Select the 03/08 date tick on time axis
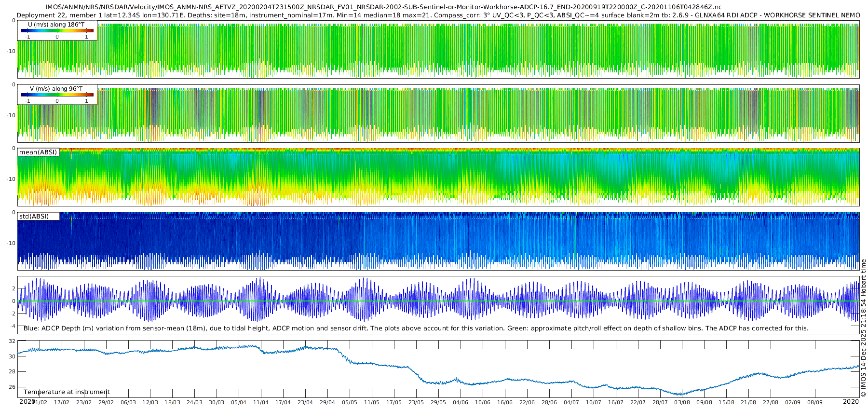The height and width of the screenshot is (410, 868). [x=682, y=402]
